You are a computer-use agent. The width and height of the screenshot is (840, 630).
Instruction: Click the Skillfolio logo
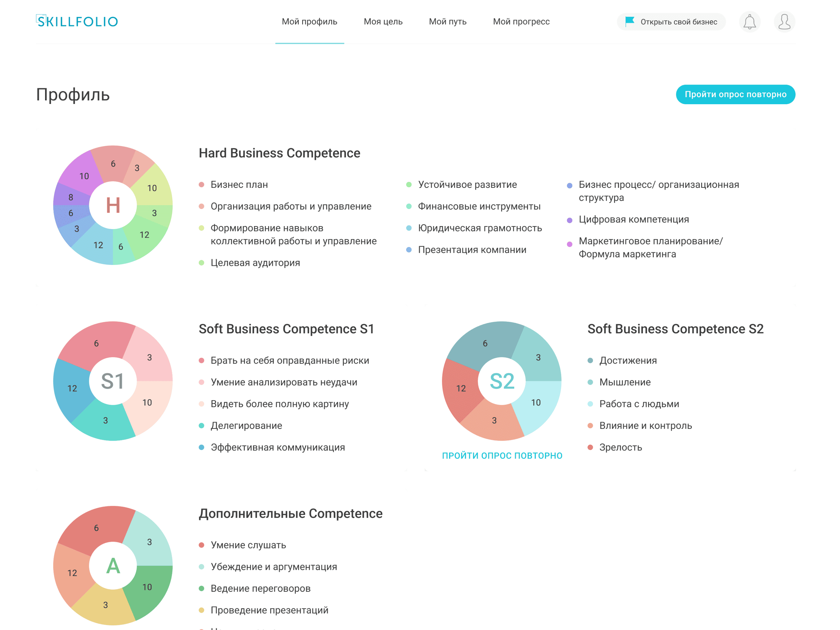tap(77, 21)
